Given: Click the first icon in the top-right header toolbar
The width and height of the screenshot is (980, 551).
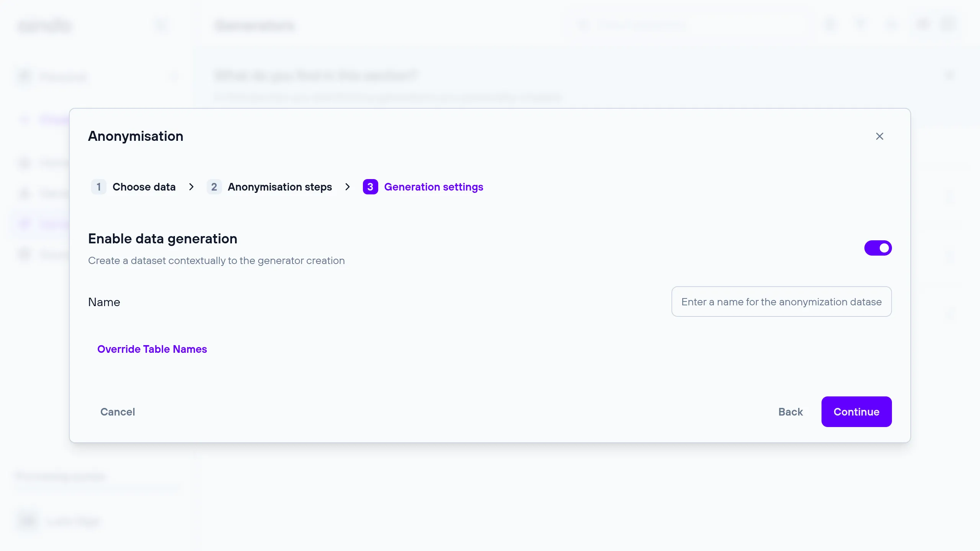Looking at the screenshot, I should click(x=830, y=25).
